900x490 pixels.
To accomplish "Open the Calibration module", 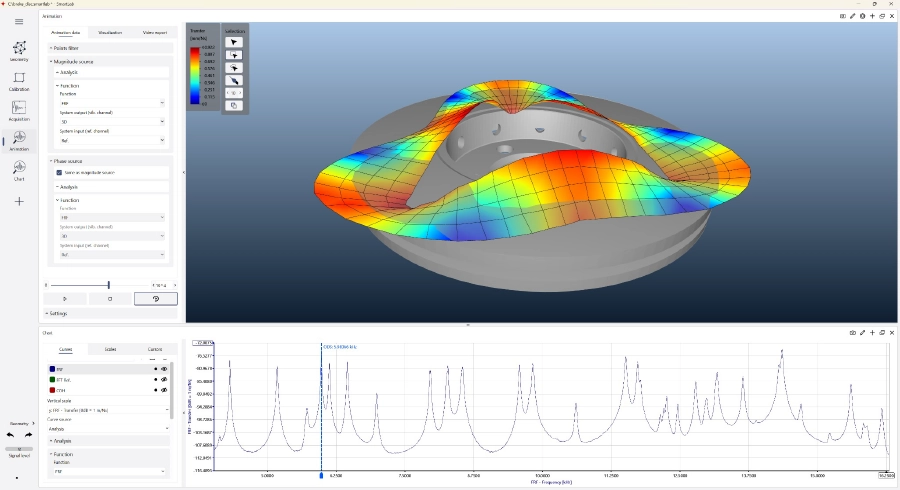I will pyautogui.click(x=19, y=80).
